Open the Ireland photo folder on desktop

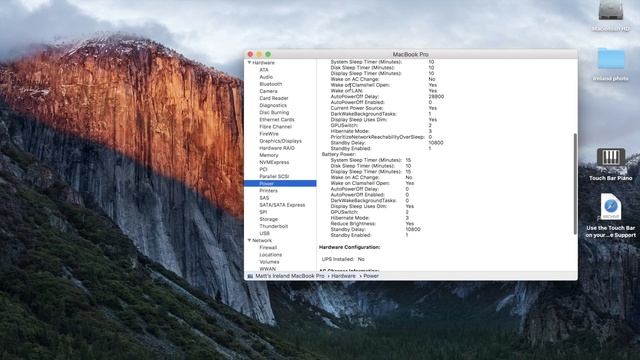(611, 58)
